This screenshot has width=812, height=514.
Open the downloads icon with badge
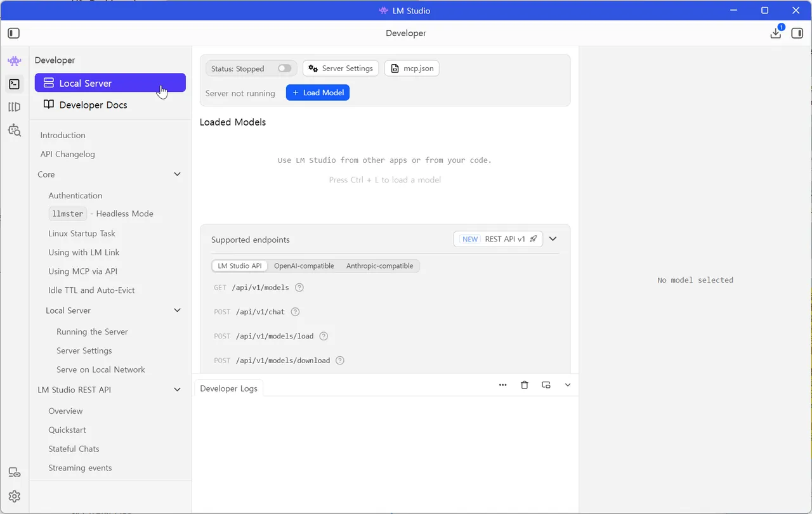coord(776,33)
